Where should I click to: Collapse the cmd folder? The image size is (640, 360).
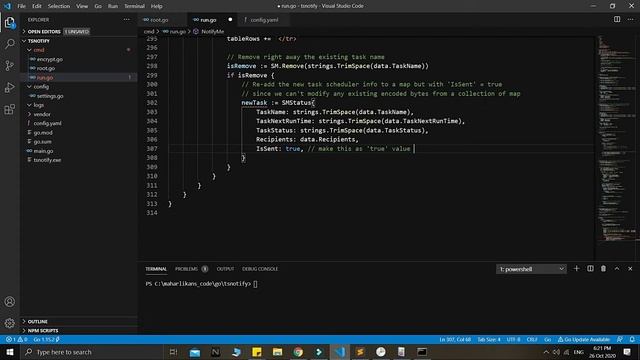(x=39, y=50)
